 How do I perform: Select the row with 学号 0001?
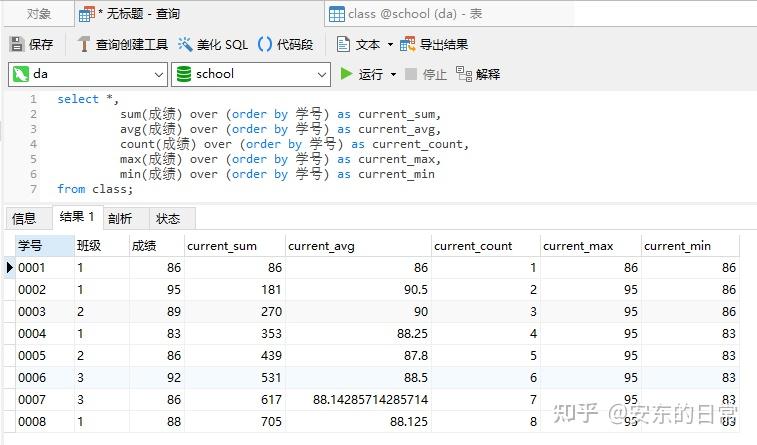(x=371, y=267)
